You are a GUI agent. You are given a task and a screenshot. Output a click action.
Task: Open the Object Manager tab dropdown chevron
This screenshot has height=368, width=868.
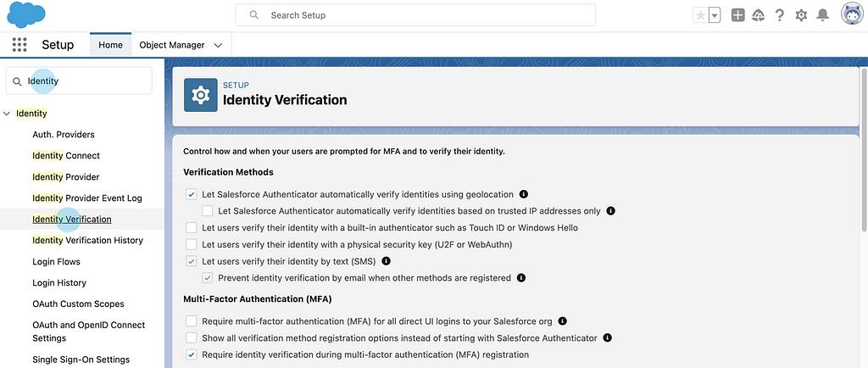click(218, 45)
